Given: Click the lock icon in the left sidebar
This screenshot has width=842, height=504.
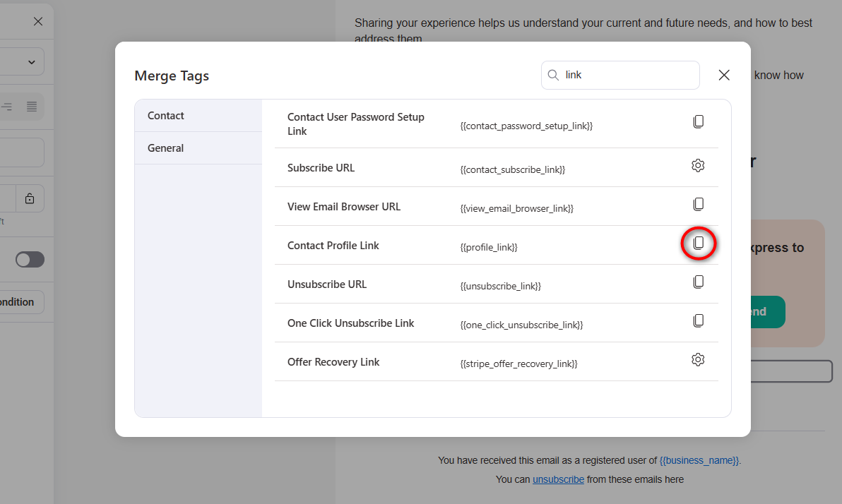Looking at the screenshot, I should [x=30, y=198].
